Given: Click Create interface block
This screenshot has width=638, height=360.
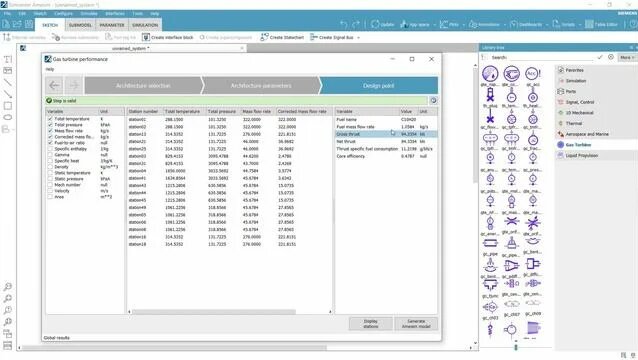Looking at the screenshot, I should tap(168, 37).
